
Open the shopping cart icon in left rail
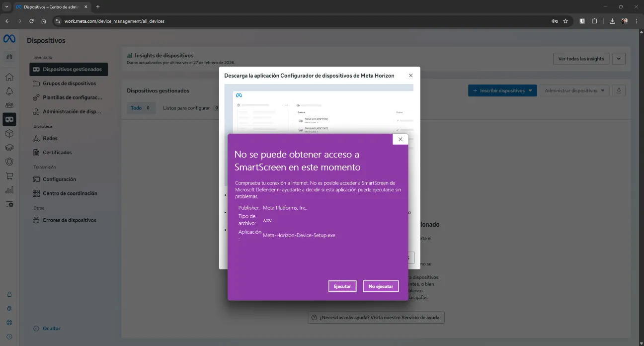(x=9, y=175)
